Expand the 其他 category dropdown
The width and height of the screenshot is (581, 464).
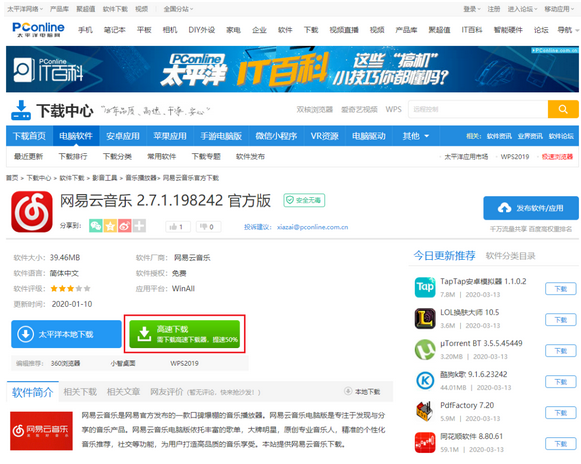pyautogui.click(x=416, y=136)
